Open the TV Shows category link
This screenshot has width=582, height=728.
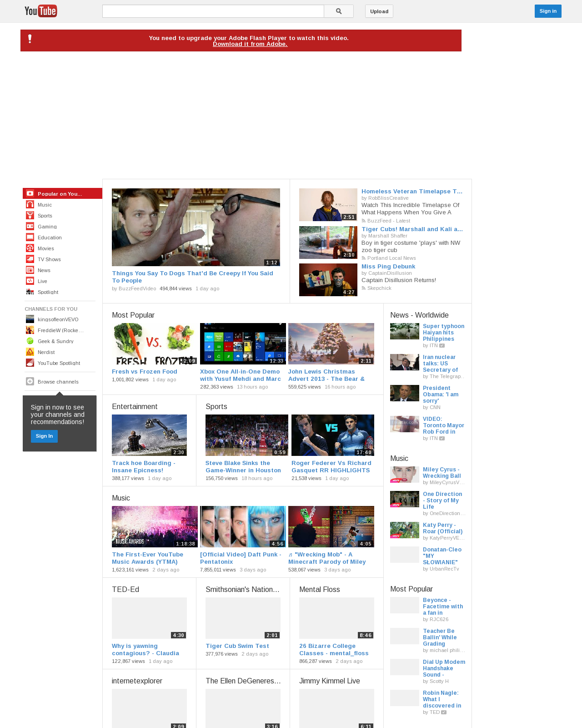49,259
